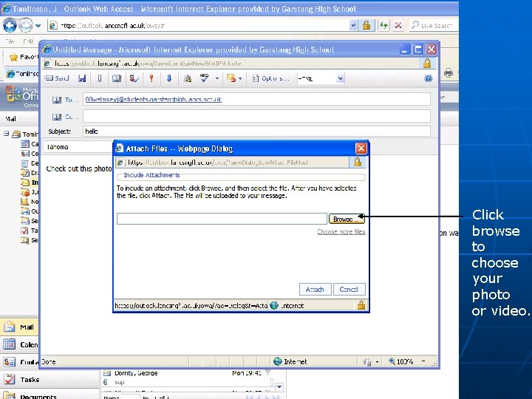Click the security padlock in main browser
The width and height of the screenshot is (532, 399).
click(366, 25)
